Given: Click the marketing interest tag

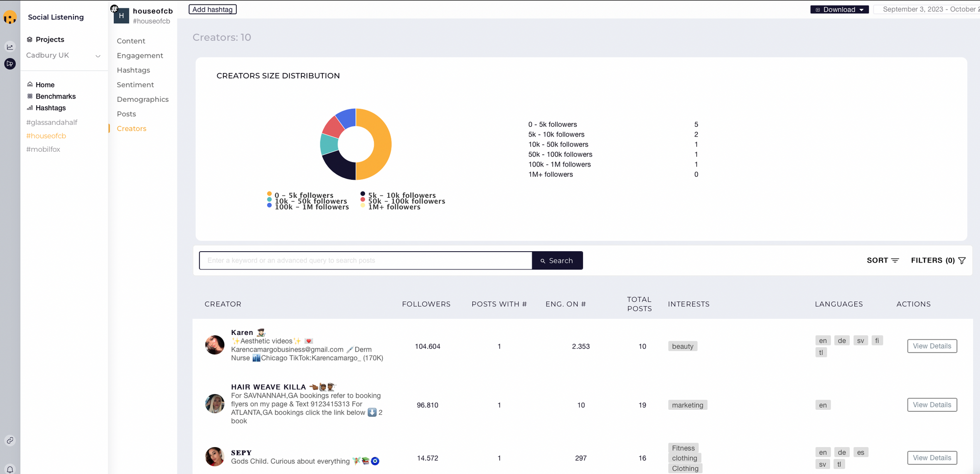Looking at the screenshot, I should tap(687, 405).
